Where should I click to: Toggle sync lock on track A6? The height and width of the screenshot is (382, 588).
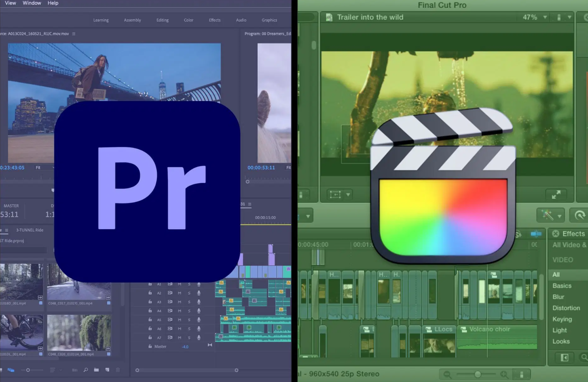[170, 328]
